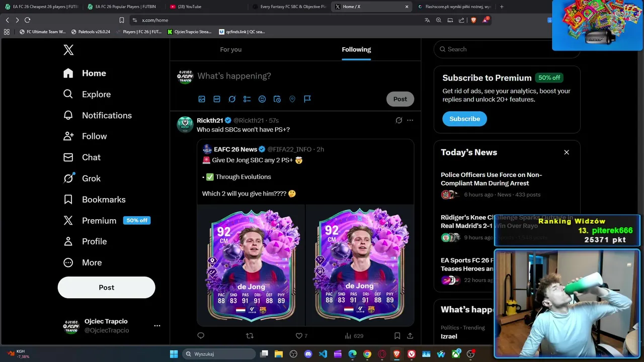Switch to the For you tab
Screen dimensions: 644x362
pos(231,49)
